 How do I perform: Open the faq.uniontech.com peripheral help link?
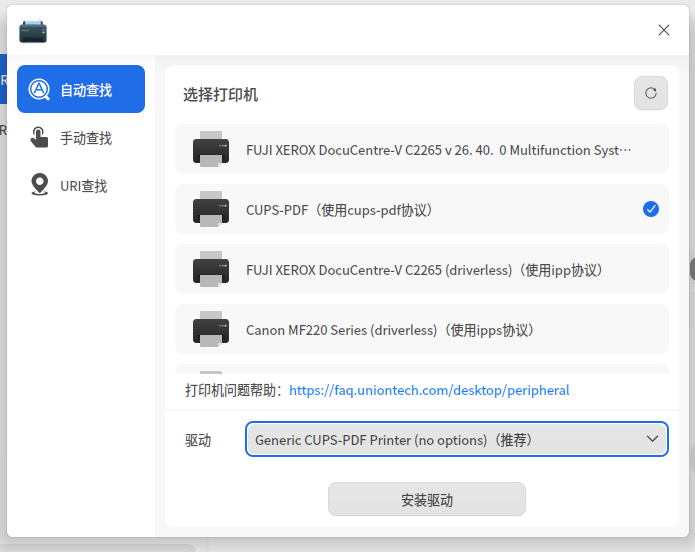coord(429,391)
